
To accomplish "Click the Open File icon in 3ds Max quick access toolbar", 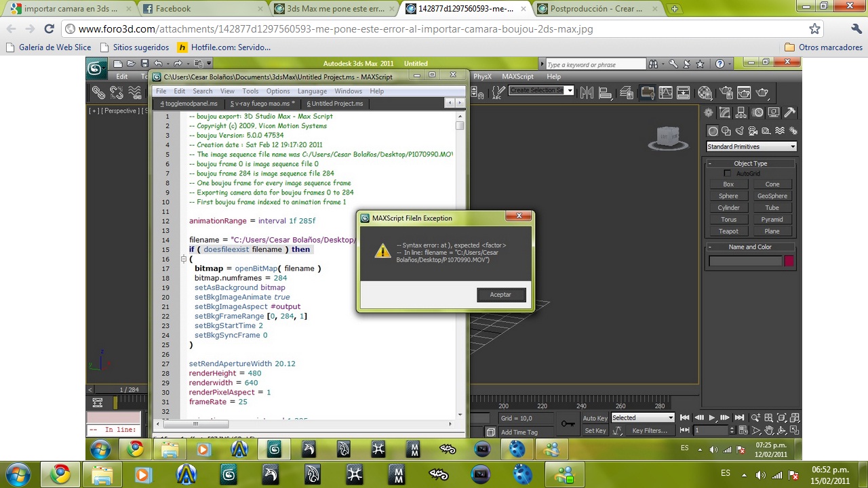I will click(x=131, y=64).
